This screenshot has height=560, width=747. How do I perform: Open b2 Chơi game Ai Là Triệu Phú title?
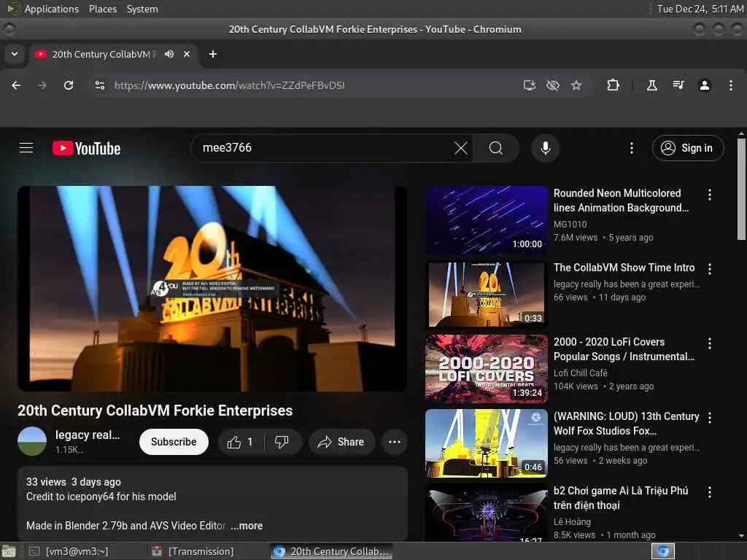click(621, 497)
